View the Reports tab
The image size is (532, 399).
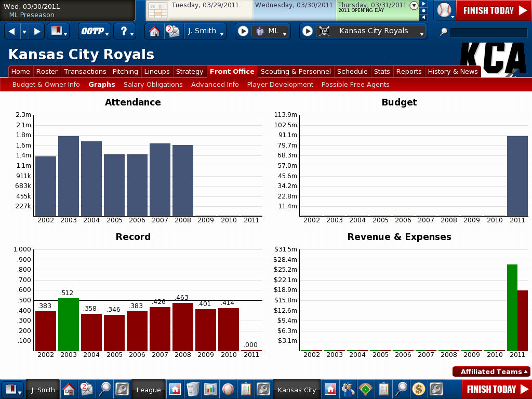tap(409, 72)
